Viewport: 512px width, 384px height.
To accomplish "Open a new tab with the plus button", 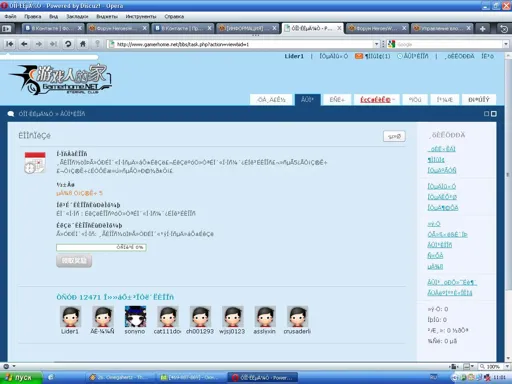I will pos(482,29).
